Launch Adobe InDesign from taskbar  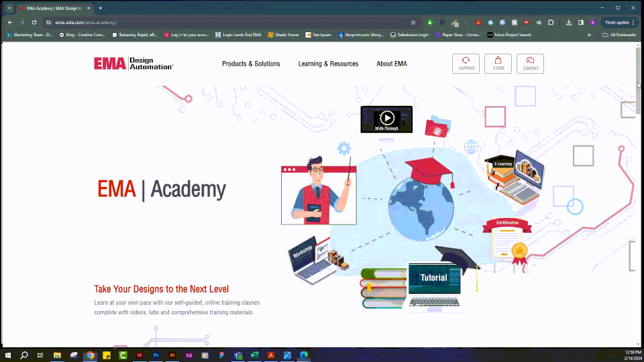pos(140,355)
